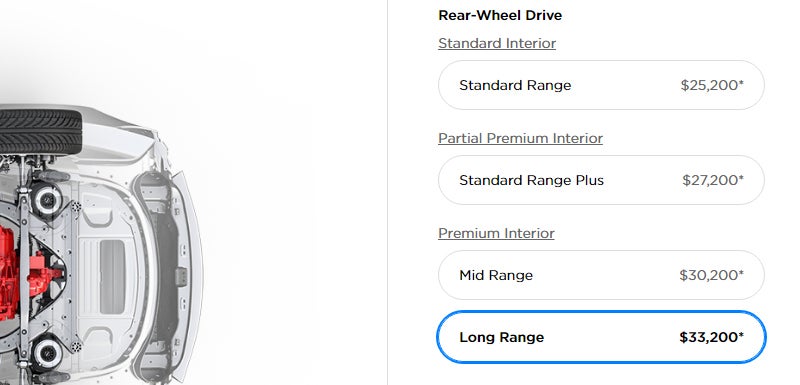The height and width of the screenshot is (385, 800).
Task: Open the Premium Interior link
Action: pos(496,233)
